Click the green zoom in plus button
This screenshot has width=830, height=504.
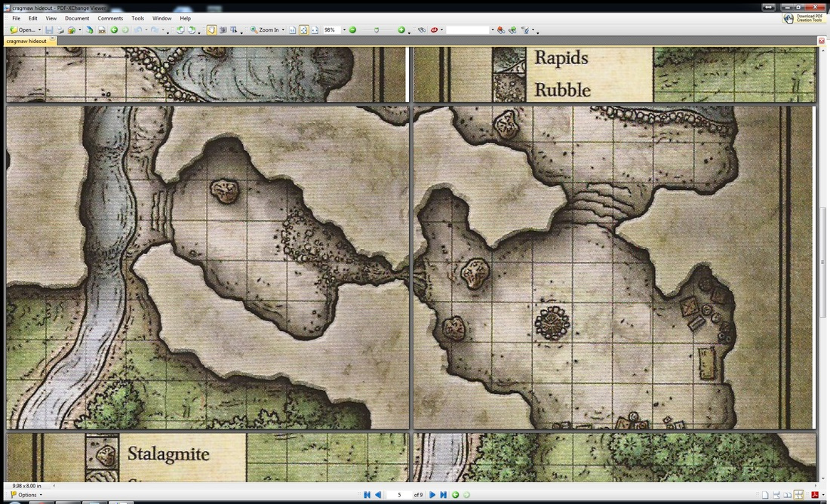(x=401, y=30)
